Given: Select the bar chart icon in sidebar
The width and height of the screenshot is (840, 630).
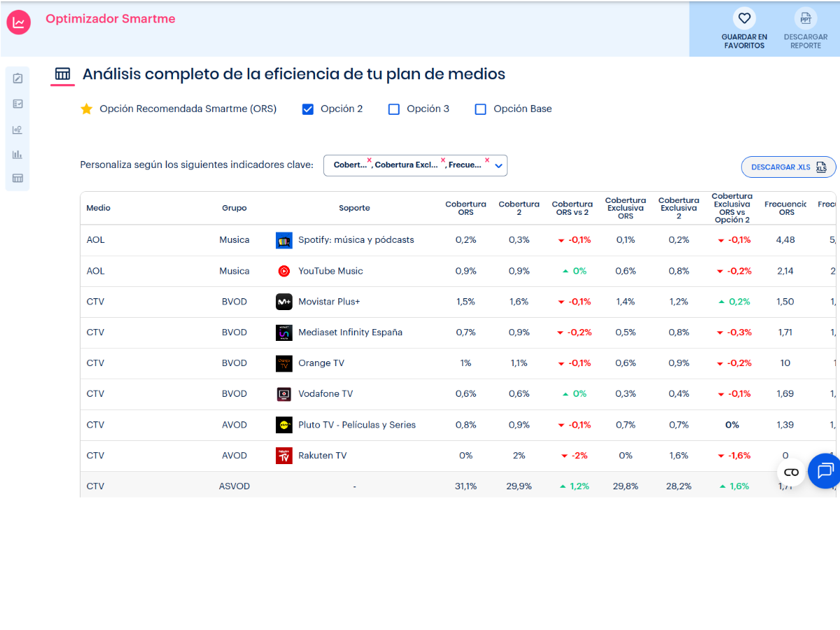Looking at the screenshot, I should pyautogui.click(x=17, y=154).
